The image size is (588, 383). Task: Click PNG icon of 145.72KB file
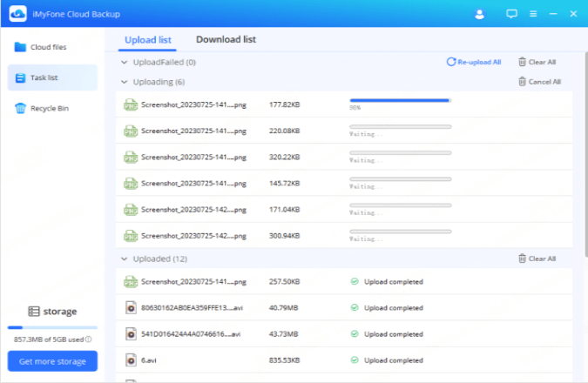131,184
